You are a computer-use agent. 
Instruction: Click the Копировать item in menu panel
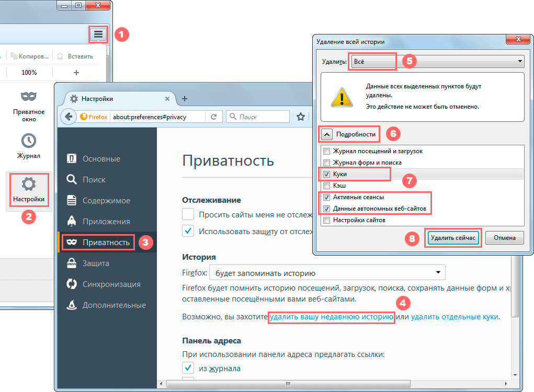(30, 56)
